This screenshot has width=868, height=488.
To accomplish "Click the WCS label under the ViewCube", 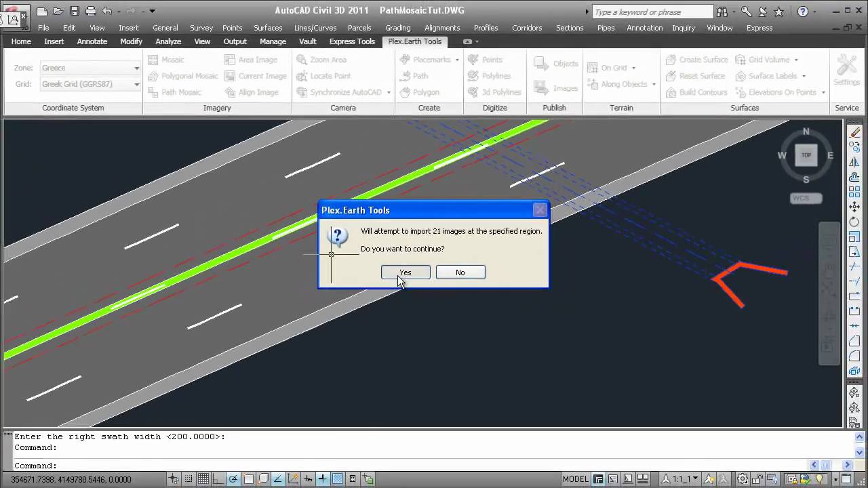I will [x=806, y=198].
